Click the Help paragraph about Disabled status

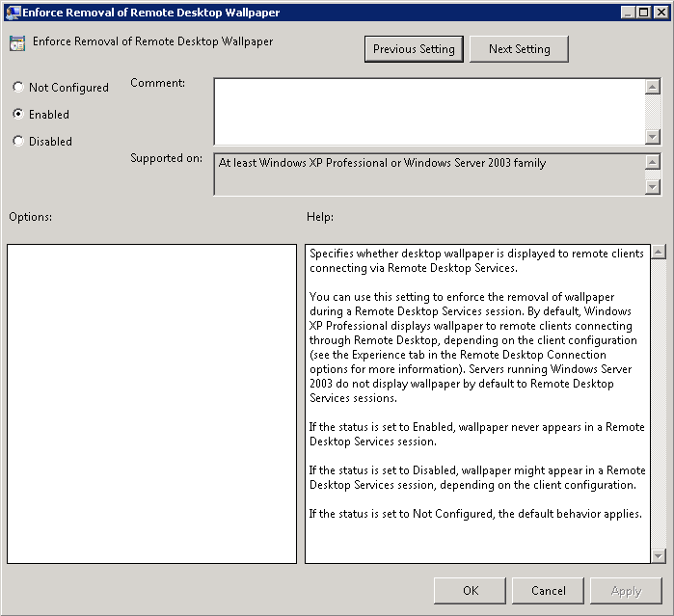pyautogui.click(x=477, y=477)
